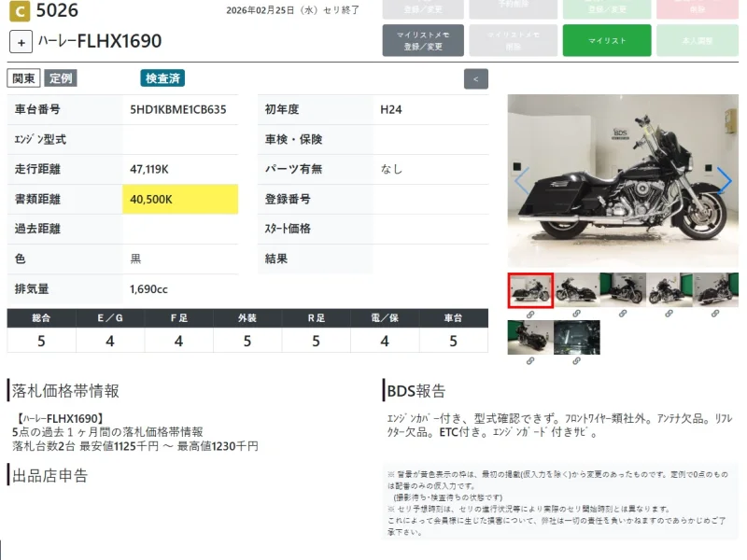Click the 総合 score column header
The width and height of the screenshot is (747, 560).
pyautogui.click(x=41, y=318)
